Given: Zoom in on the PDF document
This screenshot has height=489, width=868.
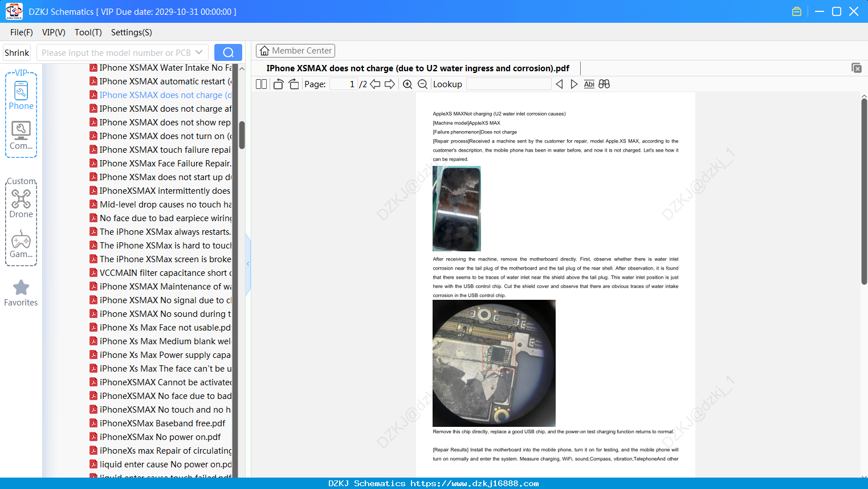Looking at the screenshot, I should 407,84.
